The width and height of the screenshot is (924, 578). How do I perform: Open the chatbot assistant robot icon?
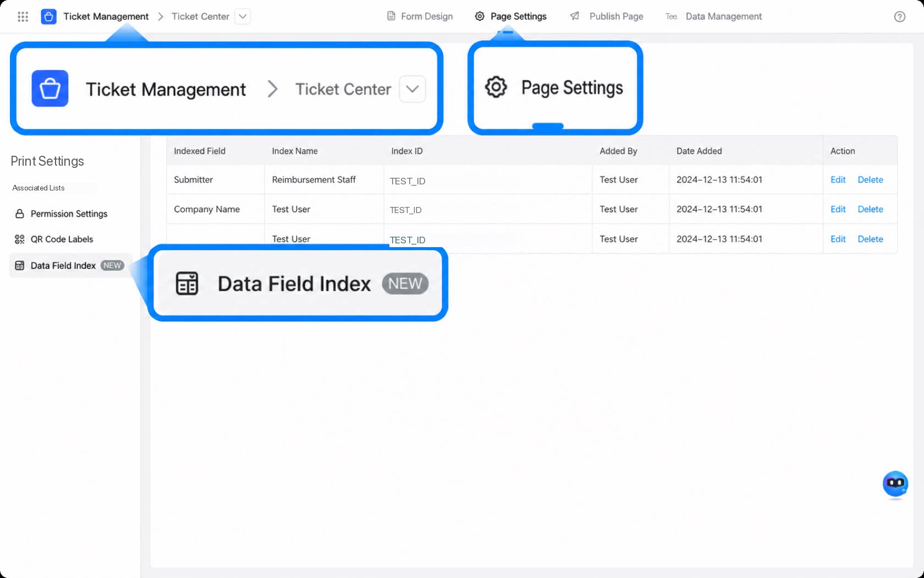pyautogui.click(x=895, y=484)
